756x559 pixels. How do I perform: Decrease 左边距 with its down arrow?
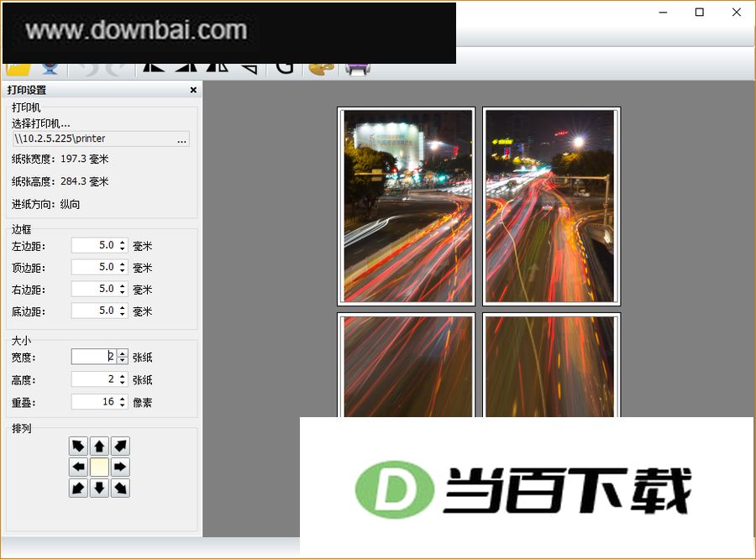coord(123,248)
